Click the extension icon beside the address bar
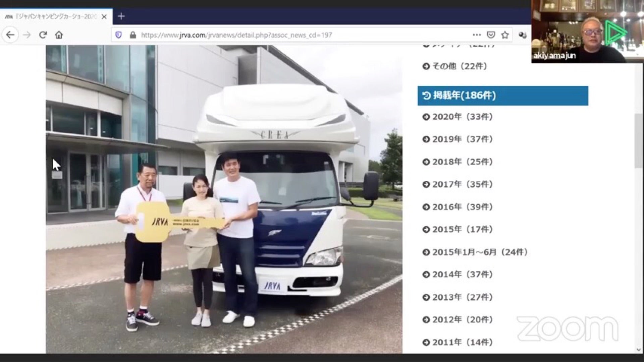The image size is (644, 362). tap(522, 35)
